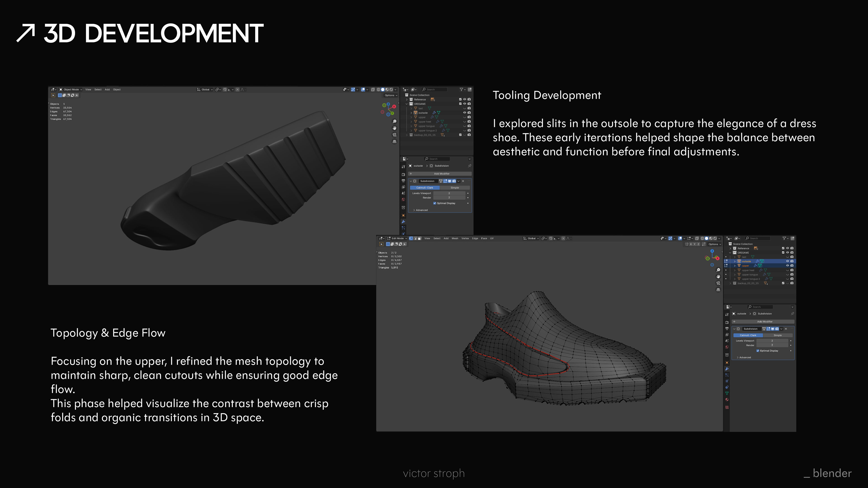Toggle perspective/orthographic grid icon in Edit Mode viewport

click(718, 290)
